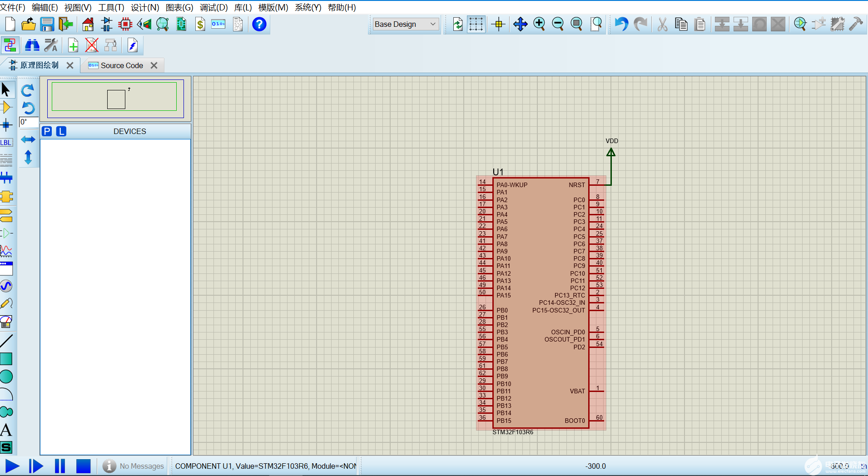
Task: Click the horizontal mirror flip icon
Action: click(28, 139)
